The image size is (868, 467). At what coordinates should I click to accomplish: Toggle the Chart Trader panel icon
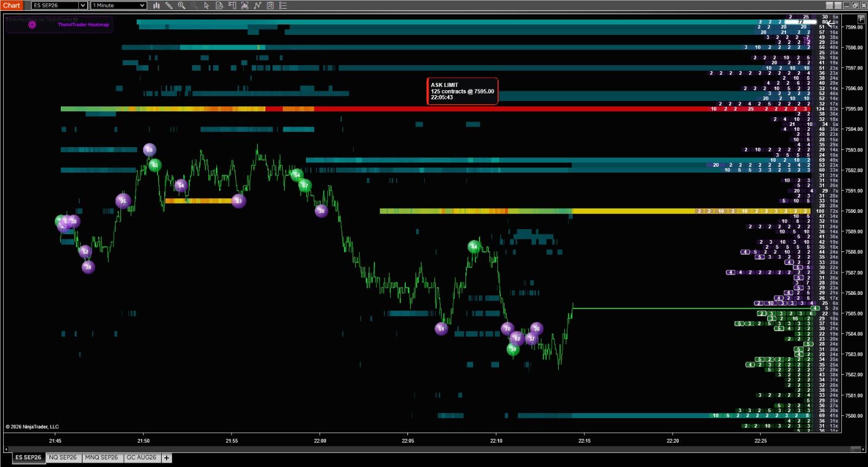tap(232, 5)
